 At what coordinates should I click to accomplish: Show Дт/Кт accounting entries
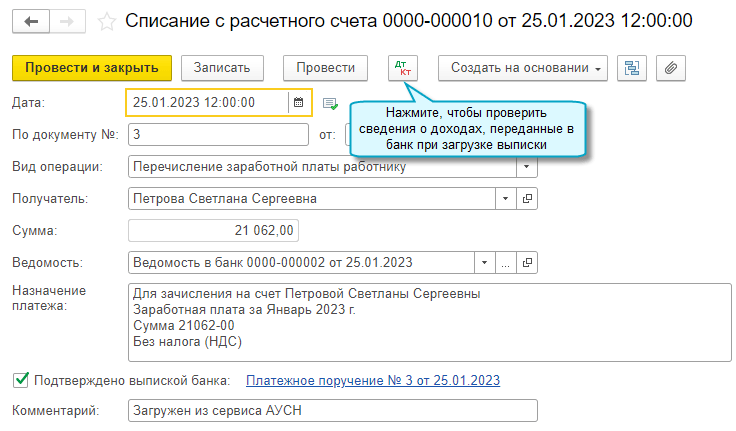tap(404, 68)
